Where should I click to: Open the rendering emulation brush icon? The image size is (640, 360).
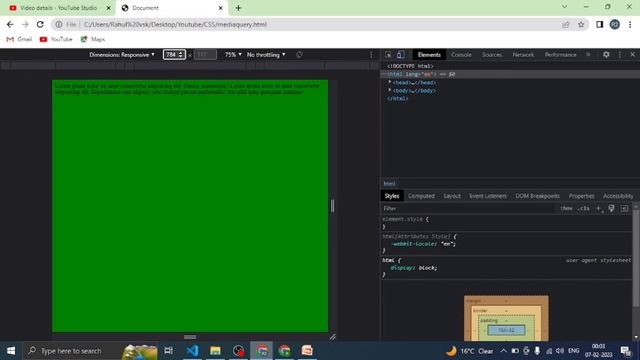611,209
